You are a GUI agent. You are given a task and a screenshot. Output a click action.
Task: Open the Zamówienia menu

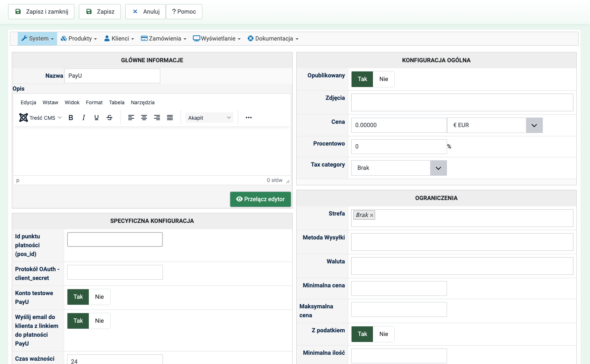164,39
